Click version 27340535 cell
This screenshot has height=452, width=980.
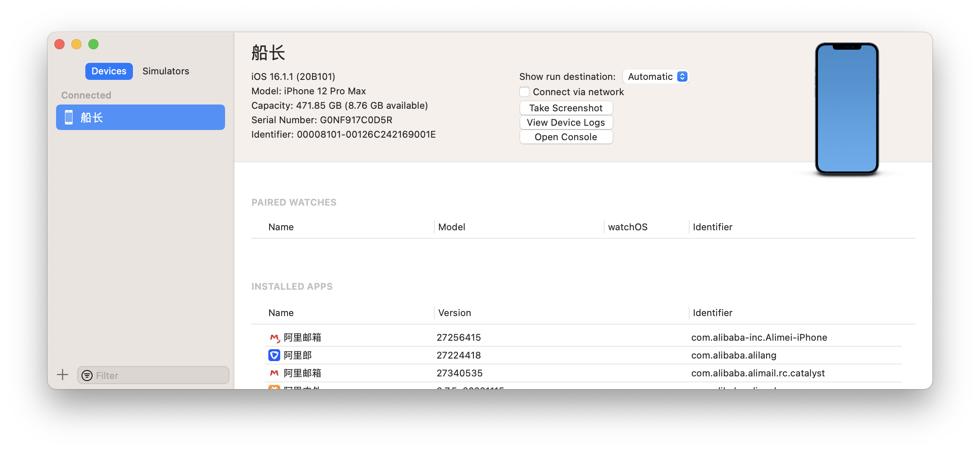[x=459, y=373]
